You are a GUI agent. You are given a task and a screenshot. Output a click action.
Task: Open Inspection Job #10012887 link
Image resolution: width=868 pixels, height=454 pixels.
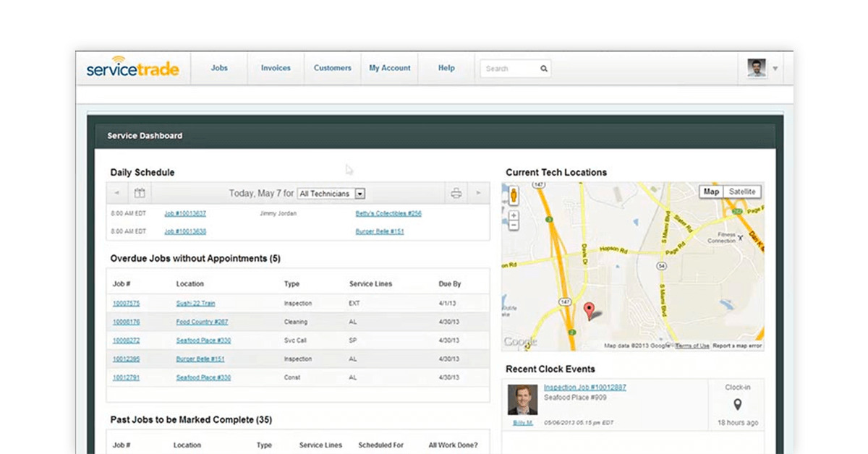click(585, 387)
